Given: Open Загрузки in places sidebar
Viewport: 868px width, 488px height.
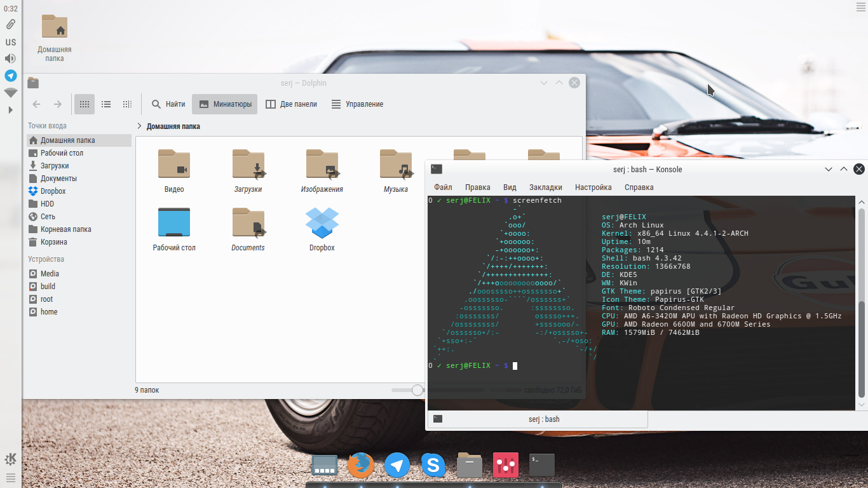Looking at the screenshot, I should tap(79, 166).
